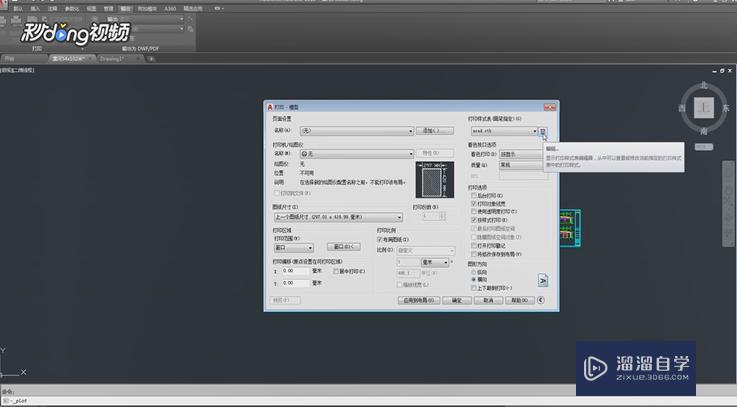Click the 帮助 help button
737x407 pixels.
[x=519, y=300]
